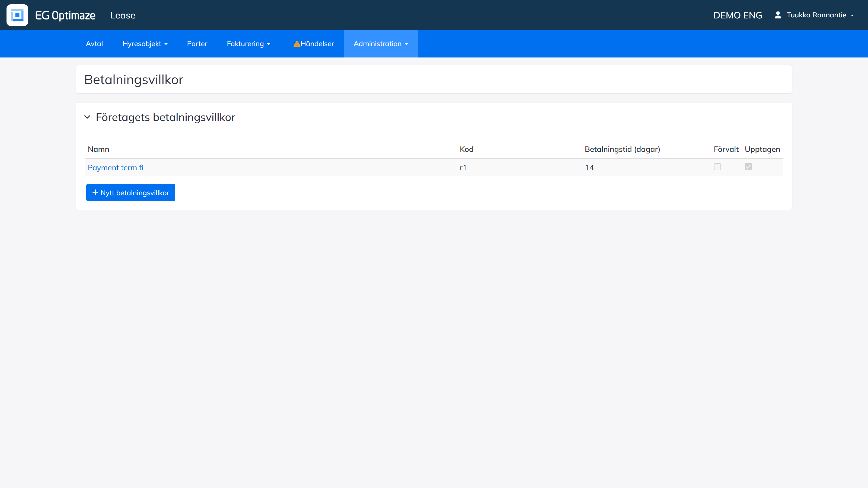
Task: Click the Kod column header
Action: coord(467,149)
